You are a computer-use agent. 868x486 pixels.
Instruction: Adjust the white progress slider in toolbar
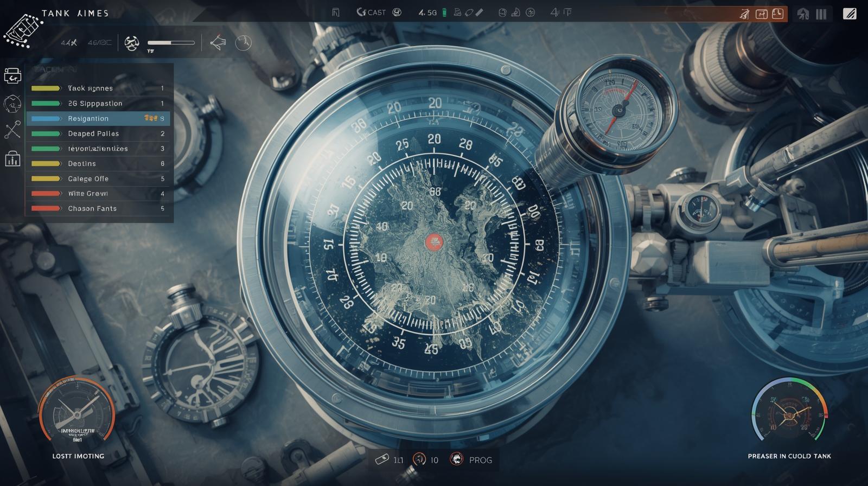171,43
